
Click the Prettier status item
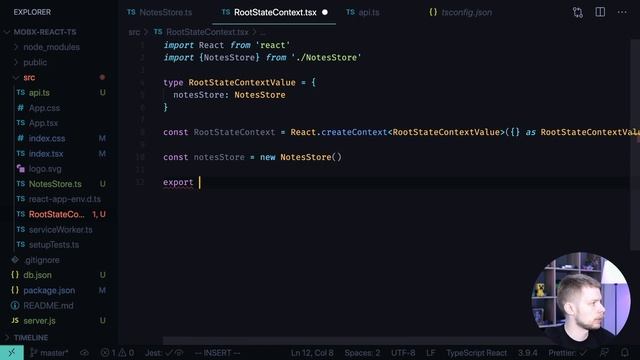click(x=567, y=353)
